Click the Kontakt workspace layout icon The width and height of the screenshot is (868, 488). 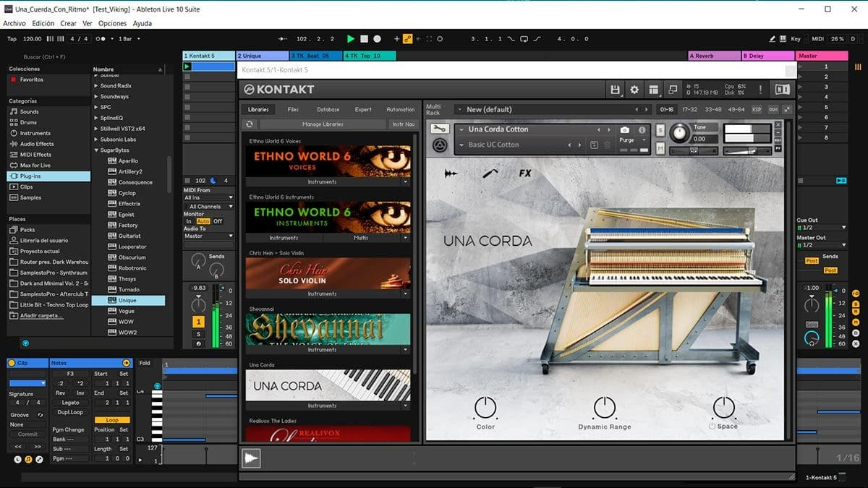click(x=654, y=90)
